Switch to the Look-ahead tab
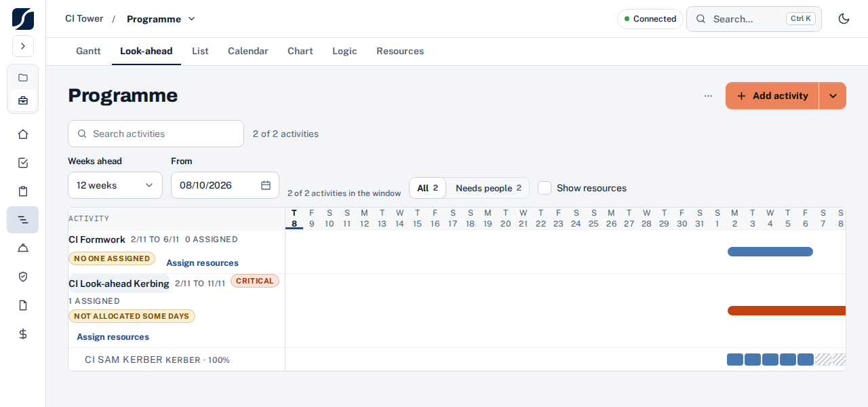868x407 pixels. click(x=146, y=51)
